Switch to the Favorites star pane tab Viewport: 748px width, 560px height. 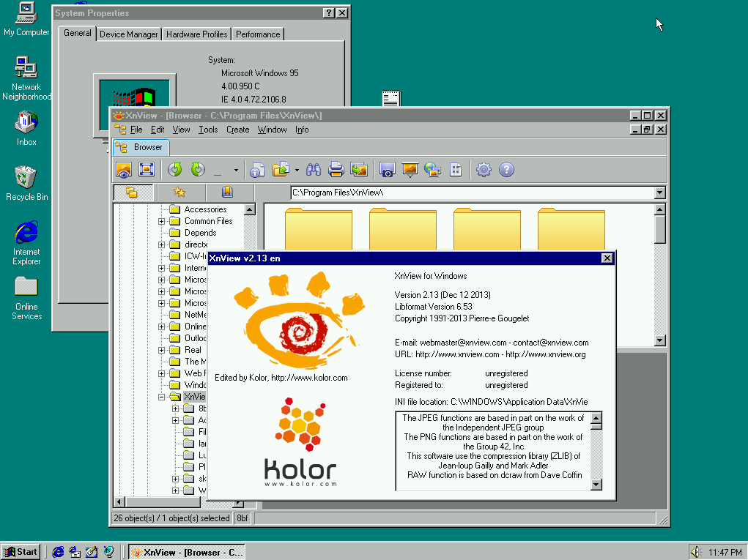coord(179,192)
